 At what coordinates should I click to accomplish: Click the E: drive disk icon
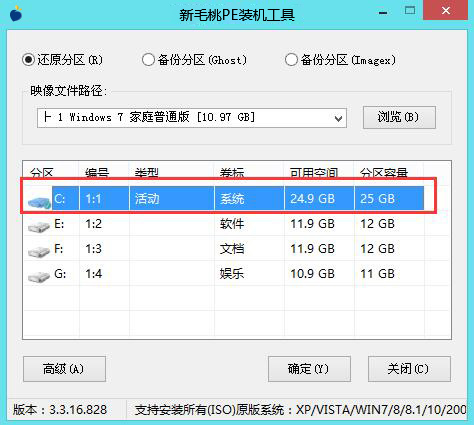tap(39, 227)
